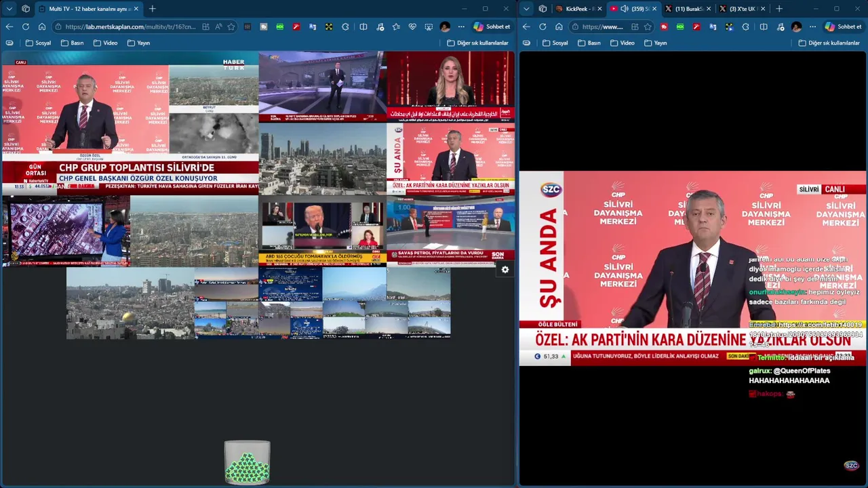Open the red pen extension in left toolbar
The image size is (868, 488).
click(x=296, y=26)
